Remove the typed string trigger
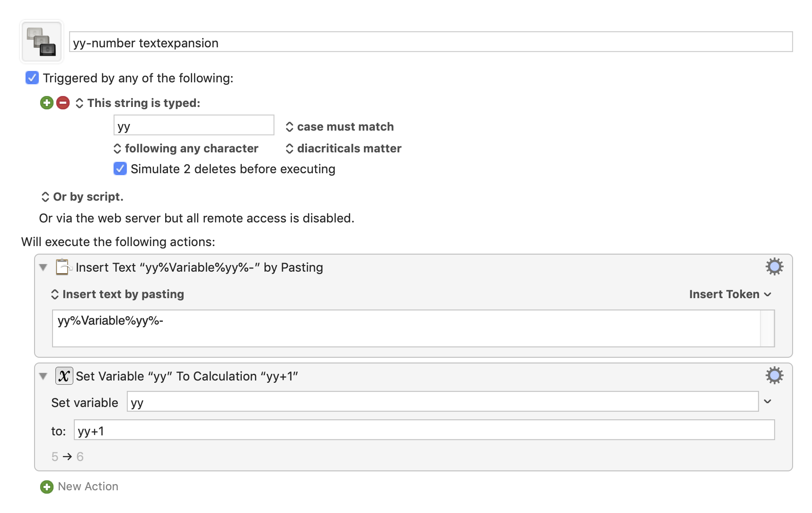 (63, 103)
